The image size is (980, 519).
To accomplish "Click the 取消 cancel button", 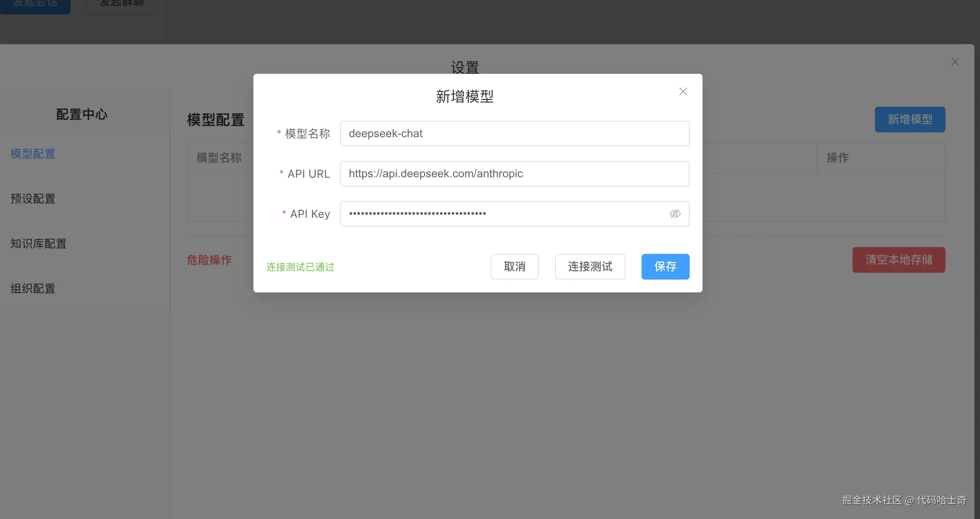I will point(514,267).
